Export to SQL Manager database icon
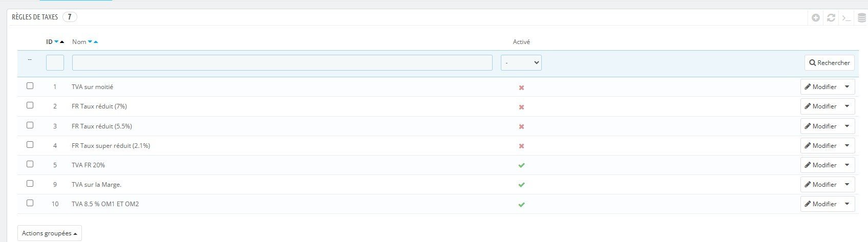Image resolution: width=868 pixels, height=242 pixels. pos(862,18)
